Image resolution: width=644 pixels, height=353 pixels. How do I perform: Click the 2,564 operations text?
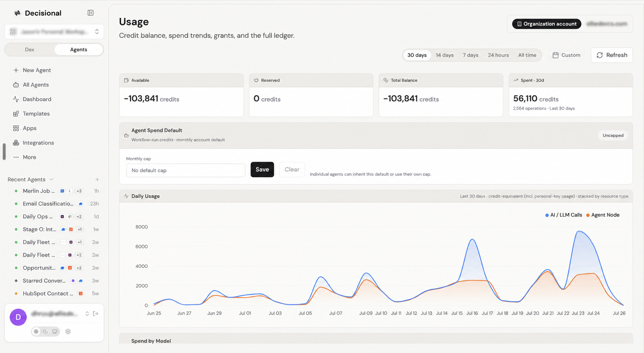click(x=530, y=108)
